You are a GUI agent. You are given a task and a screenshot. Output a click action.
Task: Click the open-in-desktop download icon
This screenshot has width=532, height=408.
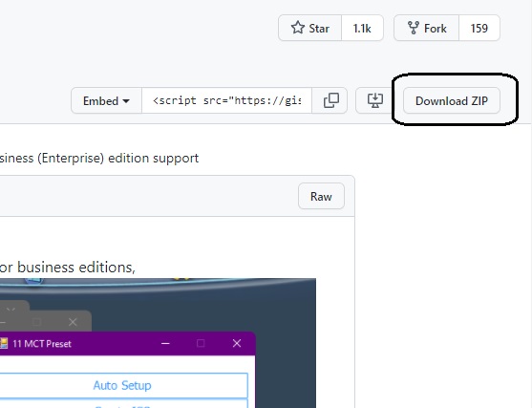coord(375,101)
